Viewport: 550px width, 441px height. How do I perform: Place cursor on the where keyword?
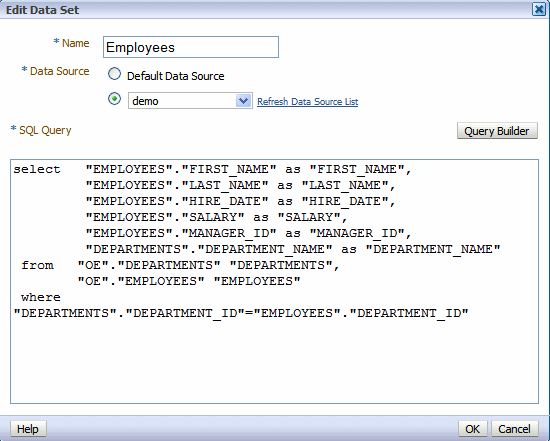(x=41, y=297)
